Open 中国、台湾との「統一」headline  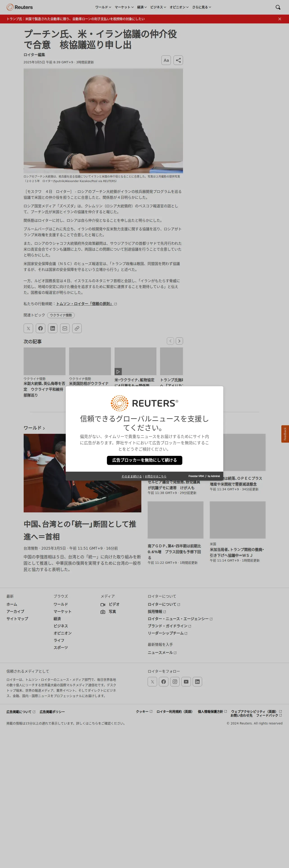[x=80, y=530]
